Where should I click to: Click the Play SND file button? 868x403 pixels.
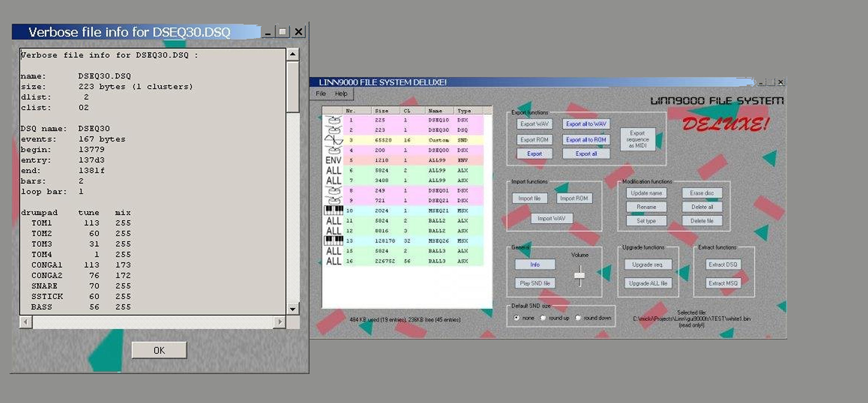[535, 283]
